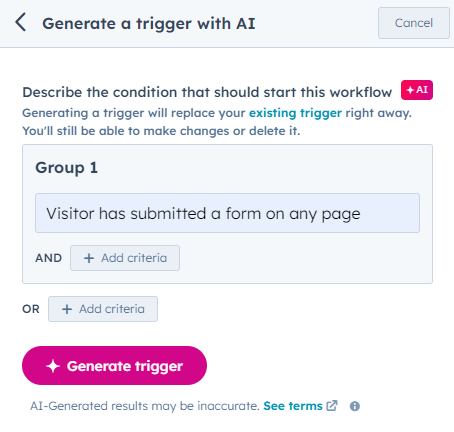Click the OR operator label
Viewport: 454px width, 432px height.
point(31,309)
